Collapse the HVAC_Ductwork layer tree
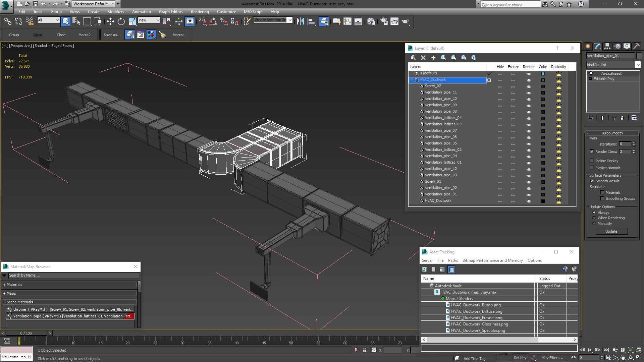 coord(411,80)
